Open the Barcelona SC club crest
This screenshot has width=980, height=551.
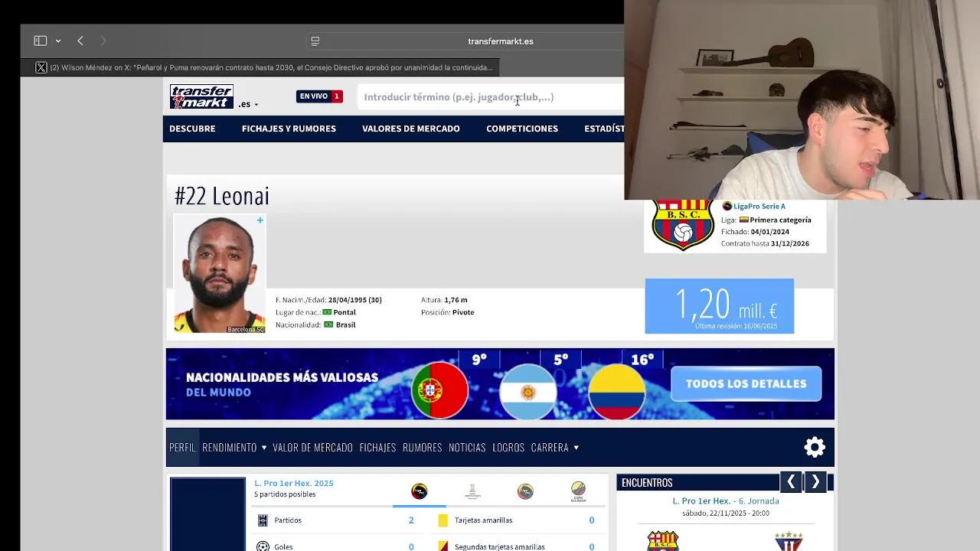click(x=682, y=225)
